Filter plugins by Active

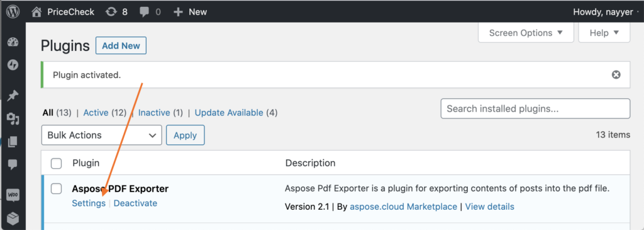(x=96, y=113)
